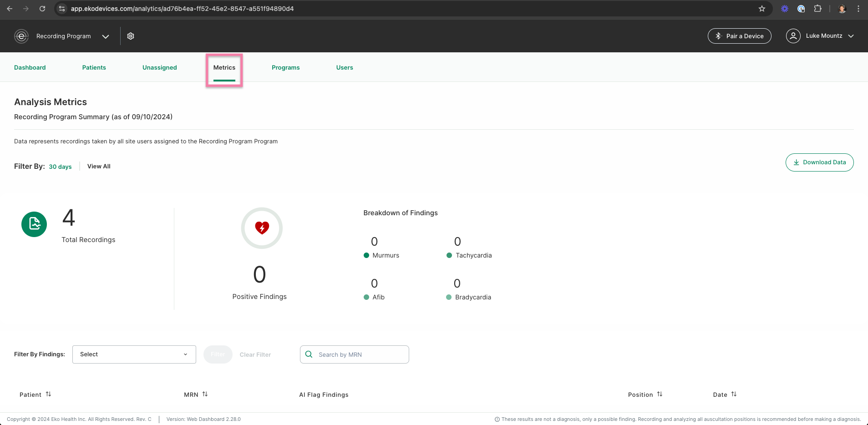868x425 pixels.
Task: Open the settings gear icon
Action: [x=131, y=36]
